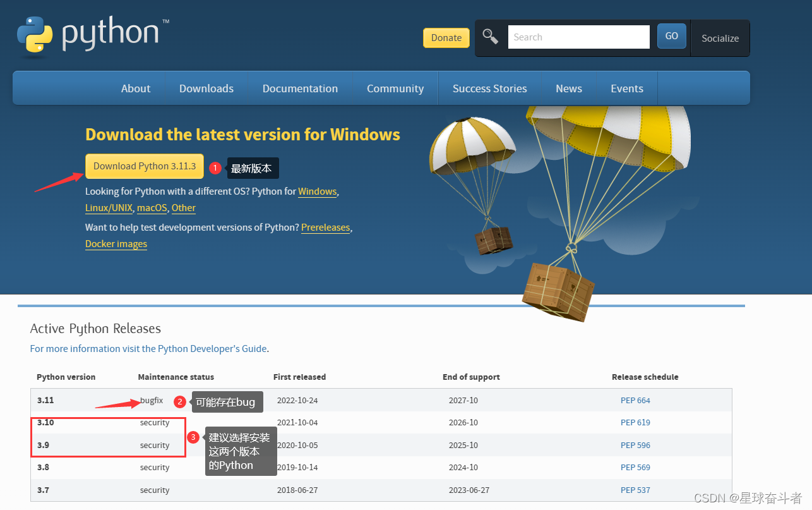Follow the Windows OS link

(318, 191)
